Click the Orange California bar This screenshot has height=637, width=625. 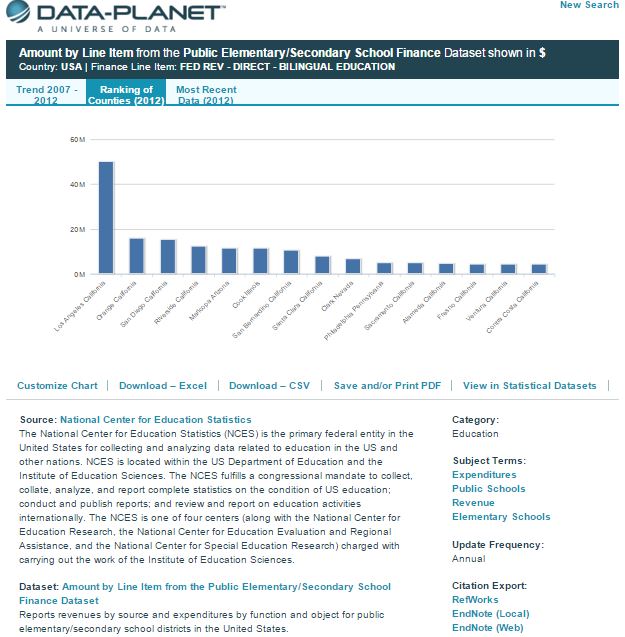coord(137,256)
